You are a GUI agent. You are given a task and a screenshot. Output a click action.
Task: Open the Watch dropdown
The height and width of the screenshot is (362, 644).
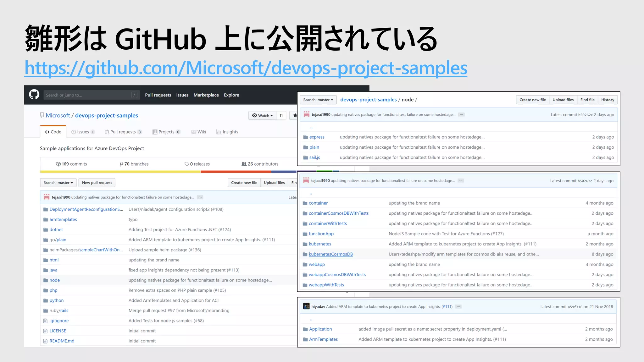point(263,116)
